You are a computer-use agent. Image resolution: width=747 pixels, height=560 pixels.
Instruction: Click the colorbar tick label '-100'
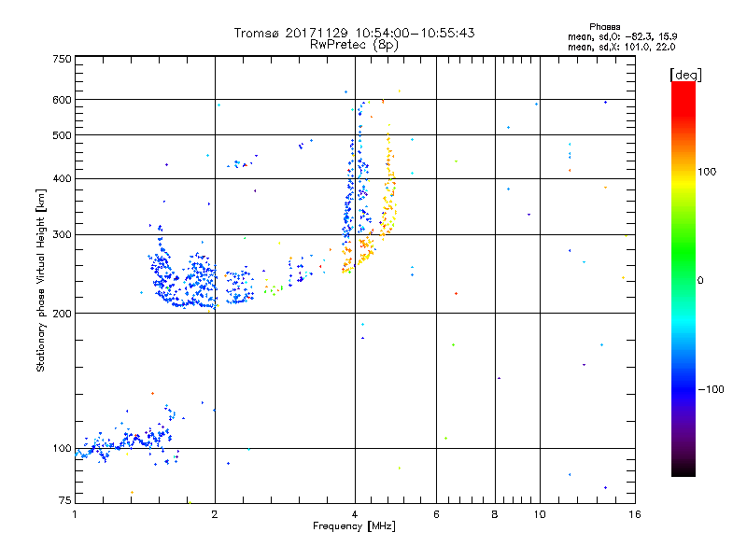[x=711, y=389]
